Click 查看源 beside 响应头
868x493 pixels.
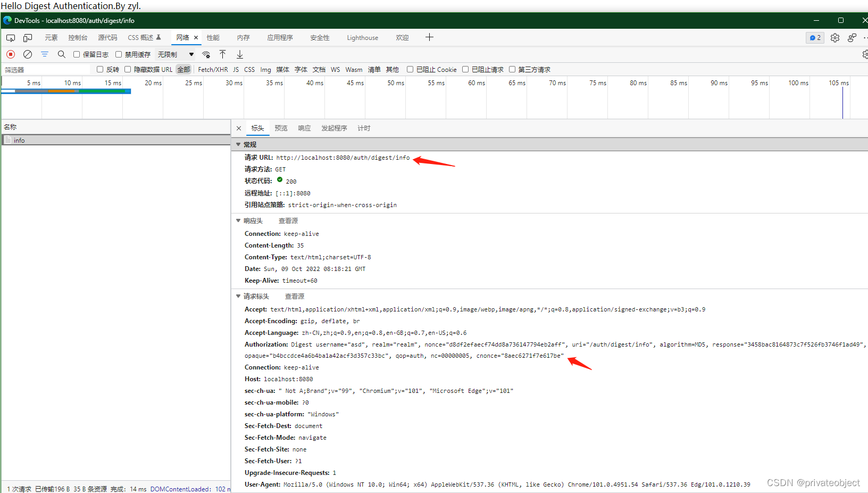point(288,220)
